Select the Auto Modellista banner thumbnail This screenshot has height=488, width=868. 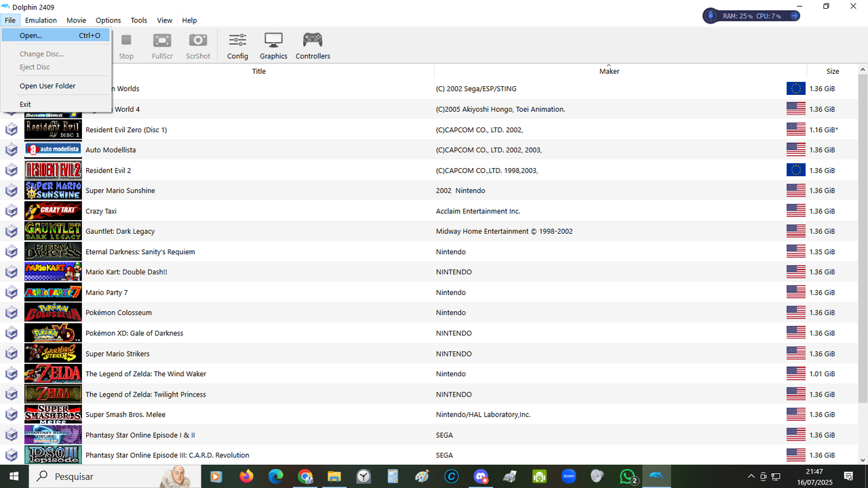[53, 150]
